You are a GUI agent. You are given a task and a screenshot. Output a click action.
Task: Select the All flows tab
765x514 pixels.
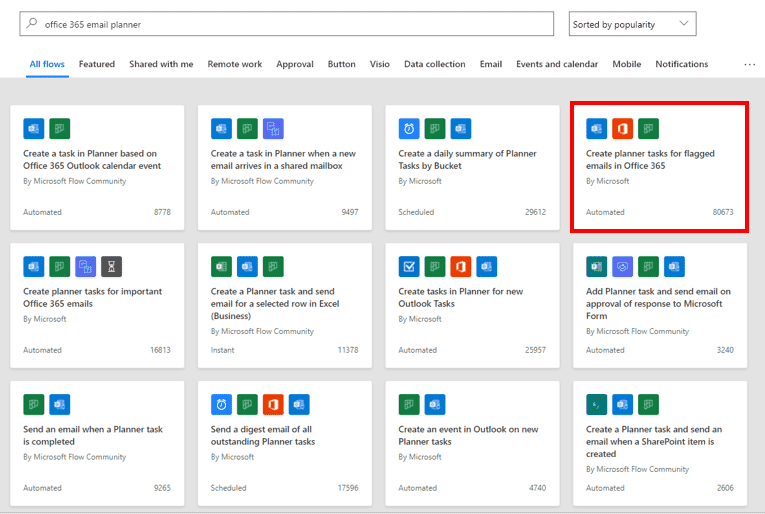47,64
